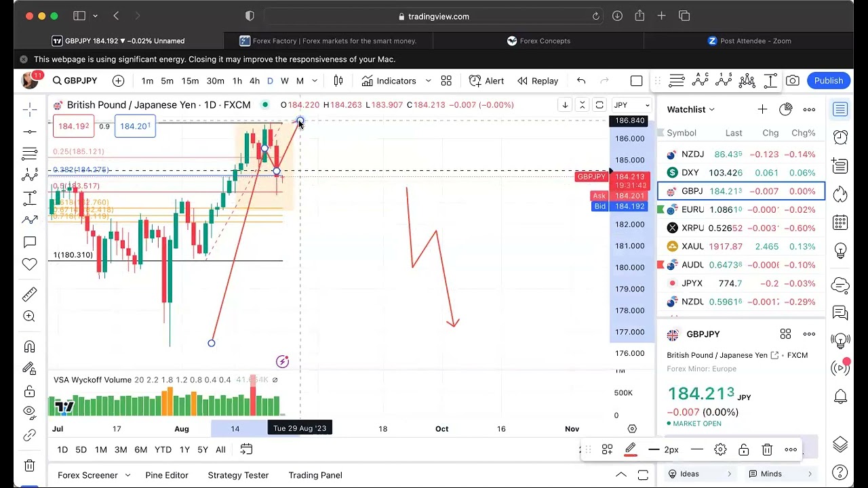
Task: Select XAUL row in watchlist
Action: 741,247
